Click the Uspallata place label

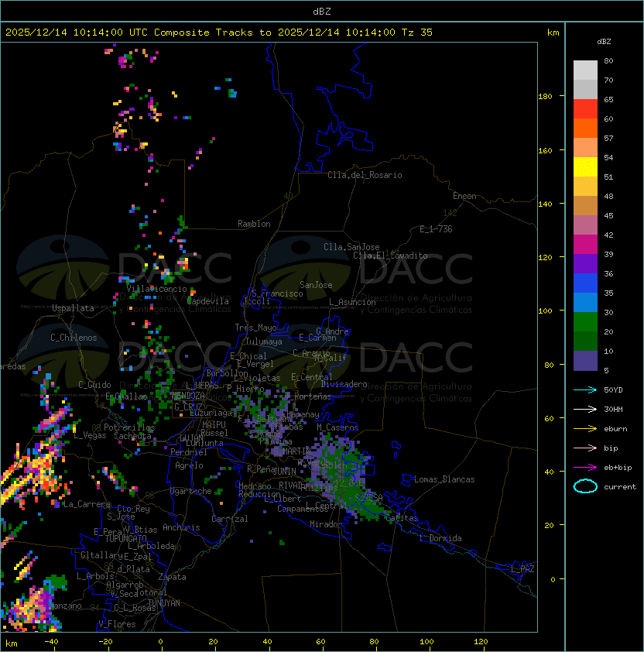coord(73,308)
